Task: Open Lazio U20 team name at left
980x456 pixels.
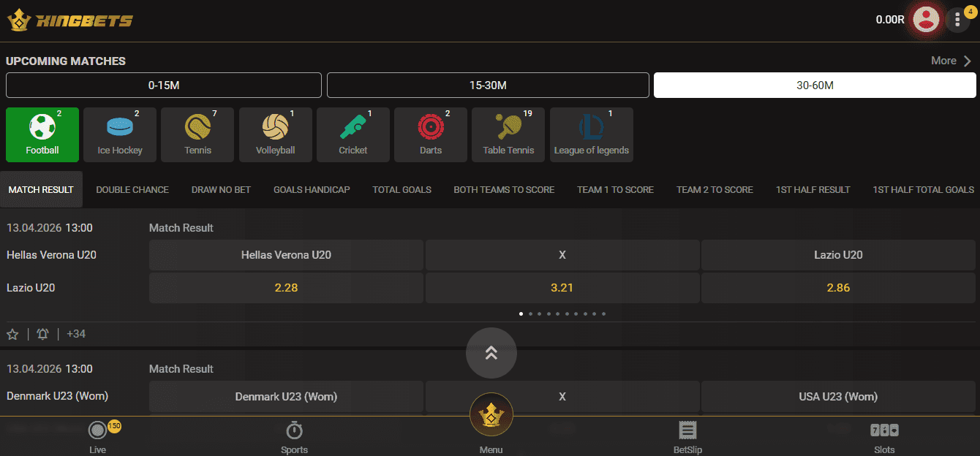Action: click(x=31, y=288)
